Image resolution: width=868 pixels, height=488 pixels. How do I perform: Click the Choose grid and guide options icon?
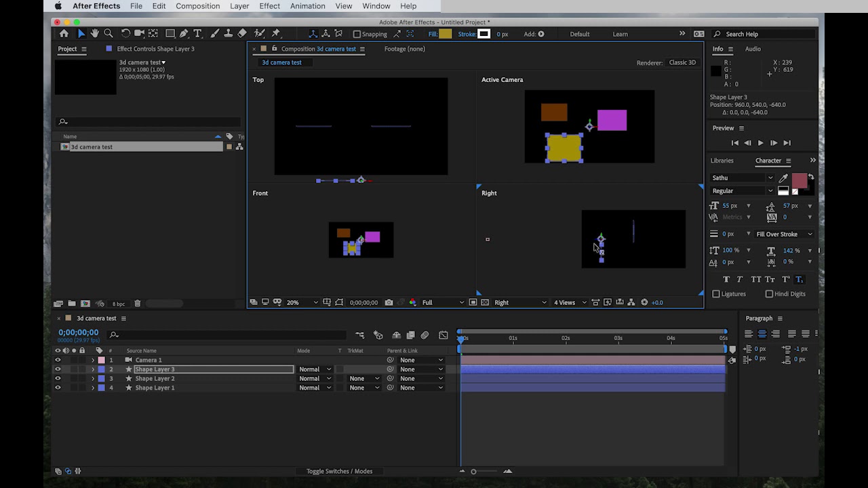tap(327, 302)
